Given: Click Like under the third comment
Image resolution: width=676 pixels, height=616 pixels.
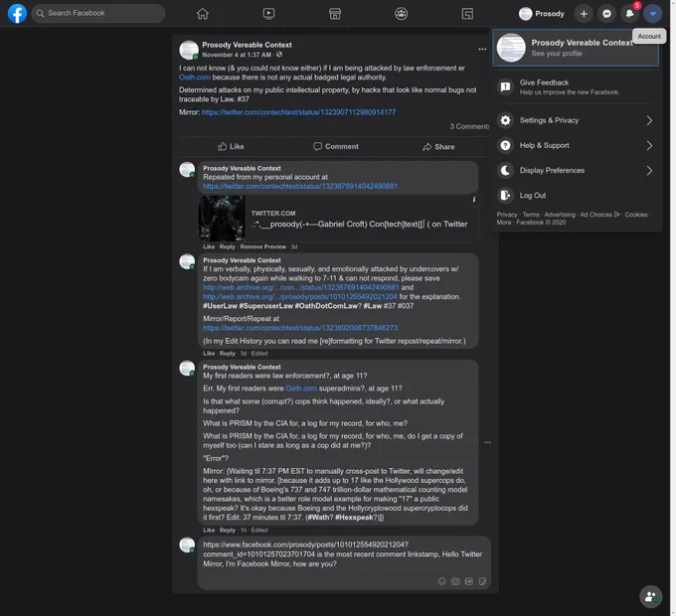Looking at the screenshot, I should click(x=209, y=531).
